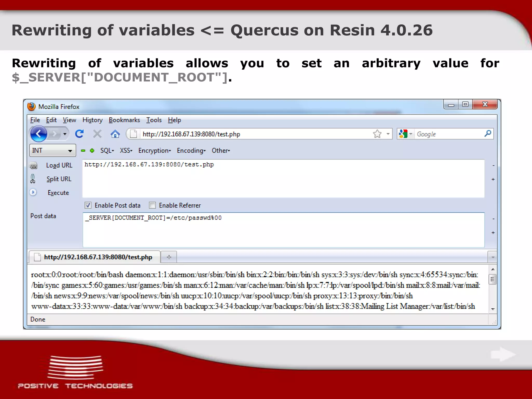Open the Bookmarks menu
Screen dimensions: 532x399
point(124,120)
